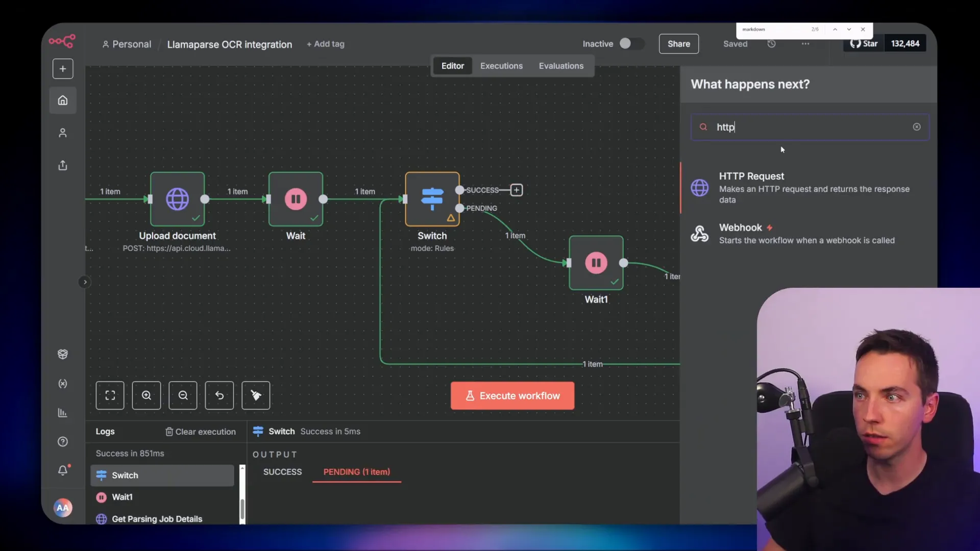Click the Share button
This screenshot has height=551, width=980.
click(679, 44)
